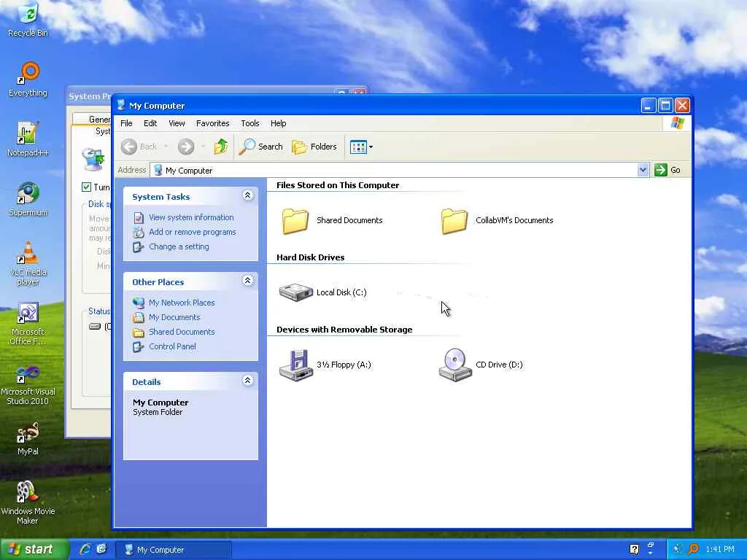The width and height of the screenshot is (747, 560).
Task: Open Back button history dropdown arrow
Action: pyautogui.click(x=166, y=147)
